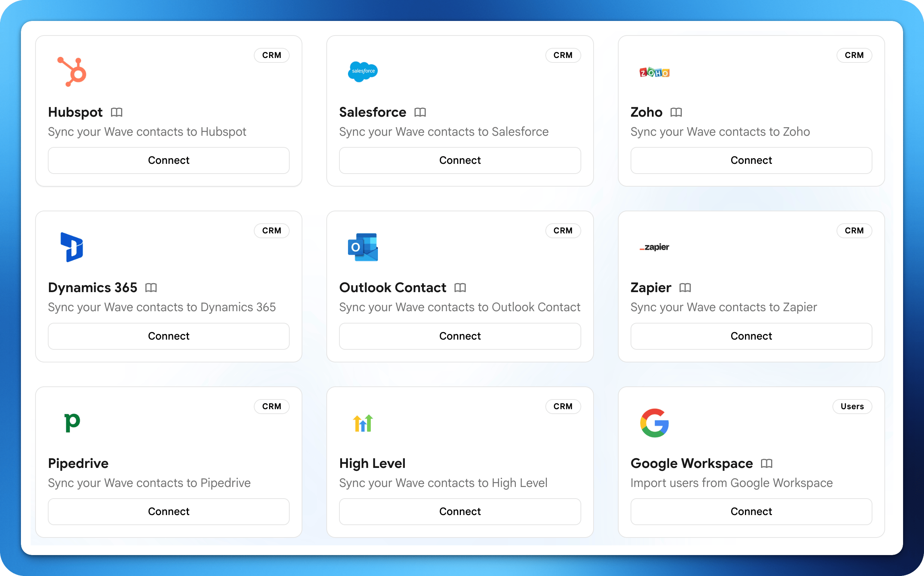The height and width of the screenshot is (576, 924).
Task: Click the Salesforce cloud logo
Action: tap(363, 71)
